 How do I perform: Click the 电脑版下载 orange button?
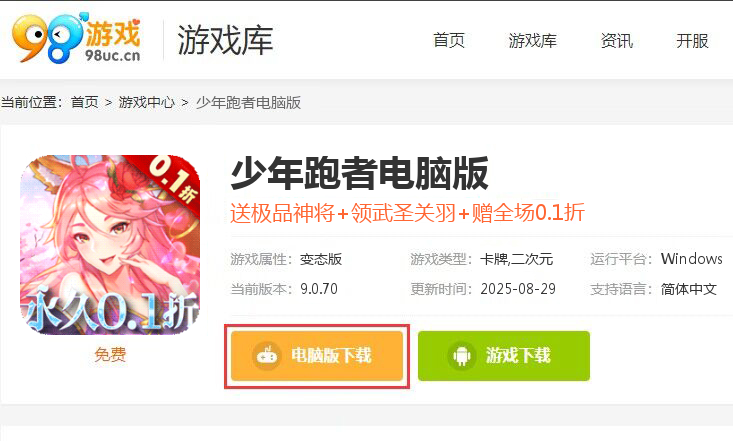tap(317, 356)
